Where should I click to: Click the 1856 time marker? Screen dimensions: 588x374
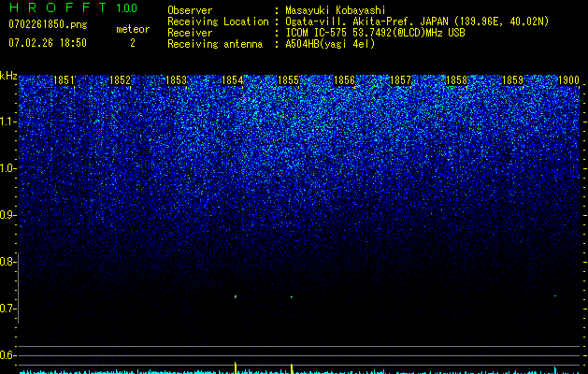tap(344, 80)
